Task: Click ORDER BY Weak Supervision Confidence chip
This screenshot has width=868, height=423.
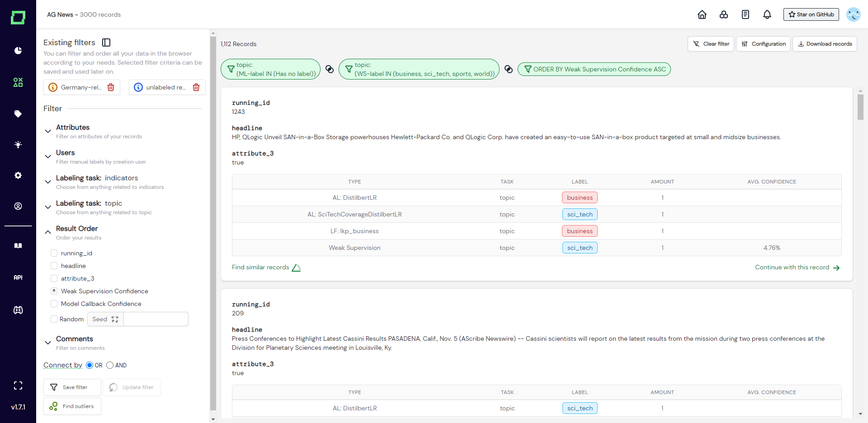Action: click(594, 69)
